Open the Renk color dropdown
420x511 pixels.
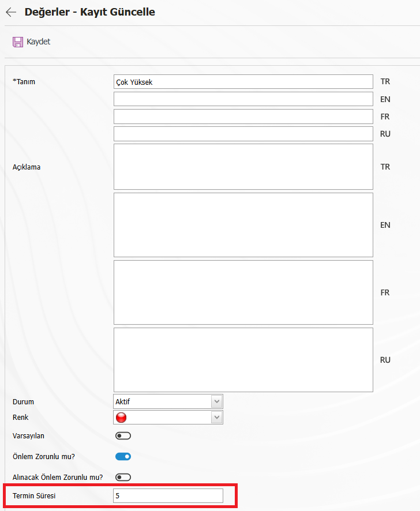pyautogui.click(x=168, y=417)
